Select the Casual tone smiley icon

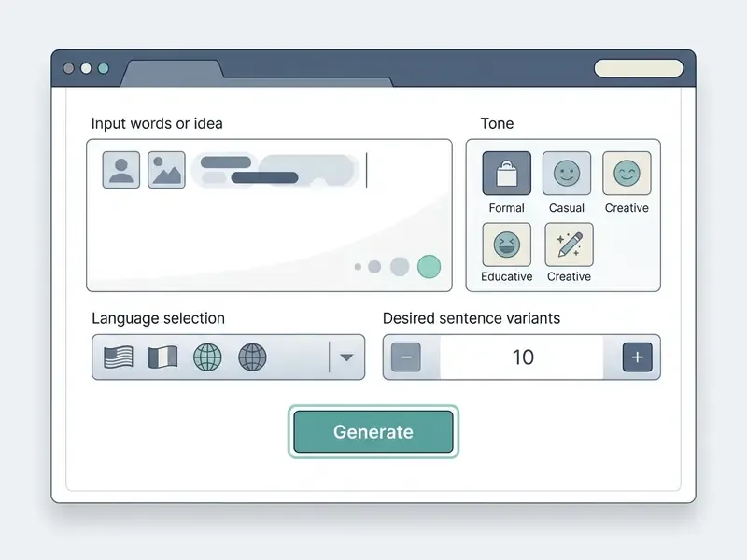[567, 174]
